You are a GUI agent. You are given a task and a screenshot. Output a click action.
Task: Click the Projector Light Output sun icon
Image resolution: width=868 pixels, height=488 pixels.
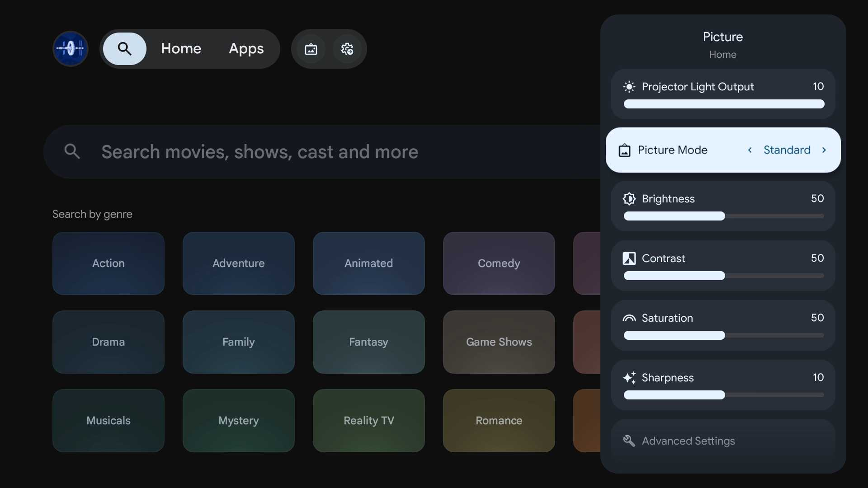tap(629, 87)
